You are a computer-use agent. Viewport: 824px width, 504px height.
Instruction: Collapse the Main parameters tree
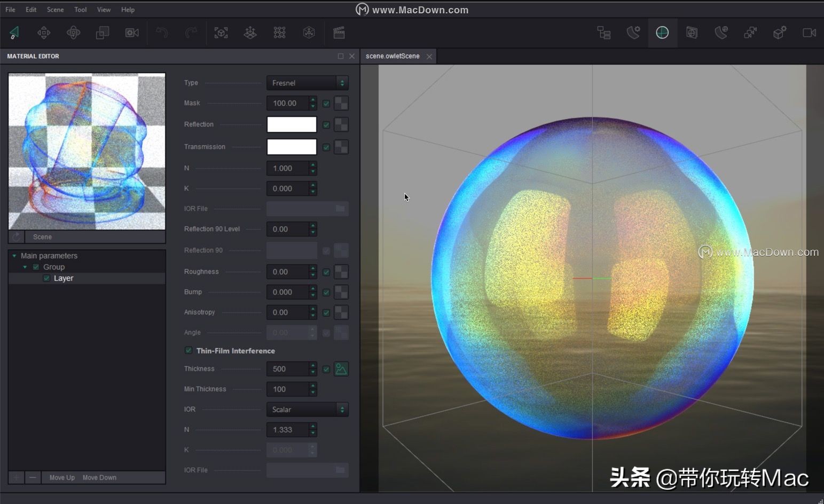[14, 256]
